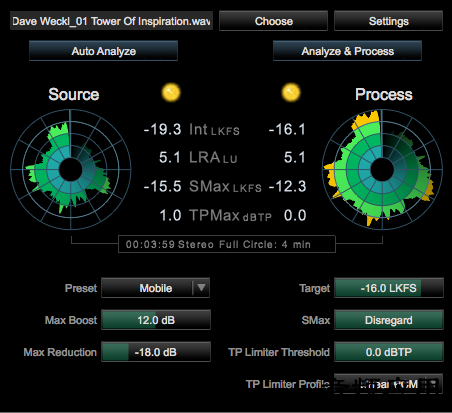Open the Preset dropdown arrow

tap(201, 288)
